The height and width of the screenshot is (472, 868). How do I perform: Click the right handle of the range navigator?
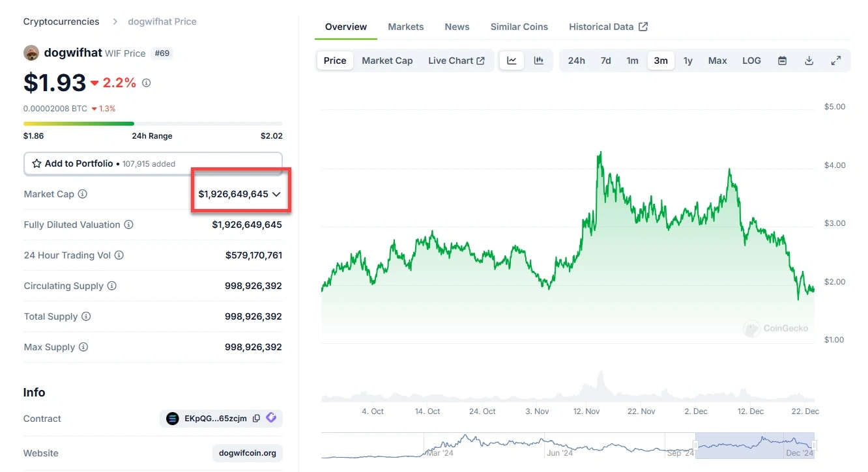(x=814, y=445)
